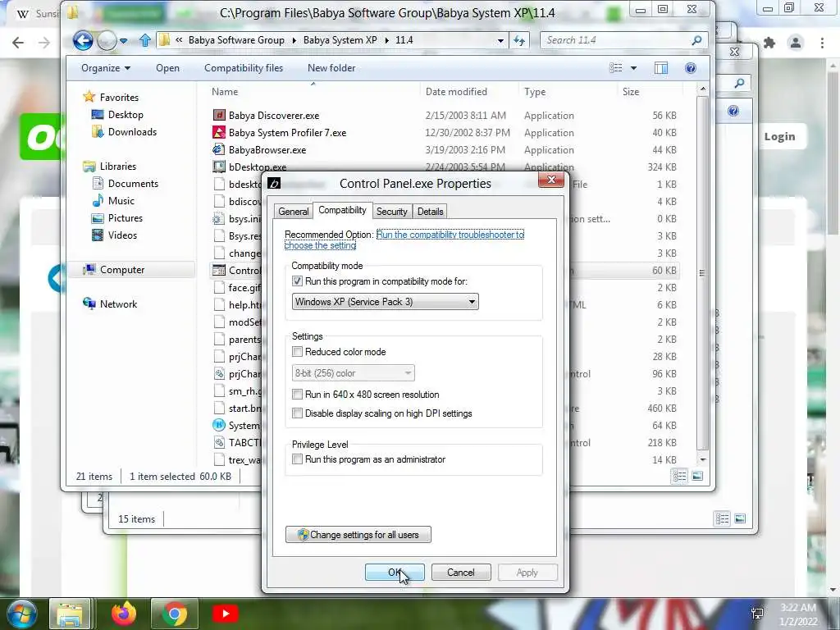Click the Windows Start orb
This screenshot has height=630, width=840.
pyautogui.click(x=21, y=614)
